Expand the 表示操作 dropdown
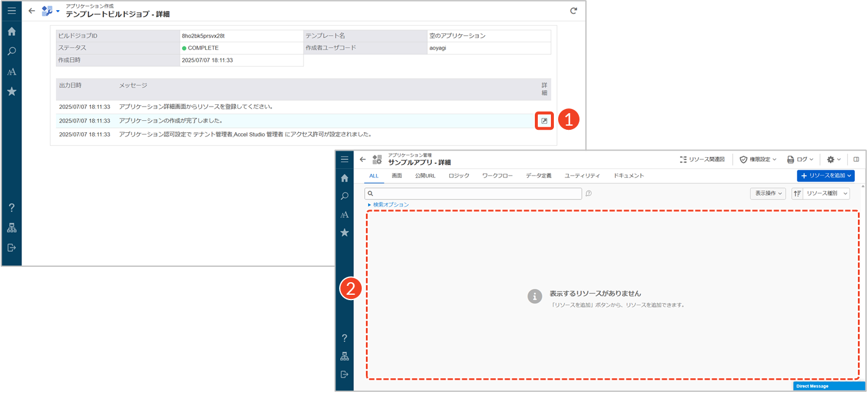Image resolution: width=868 pixels, height=393 pixels. [768, 194]
